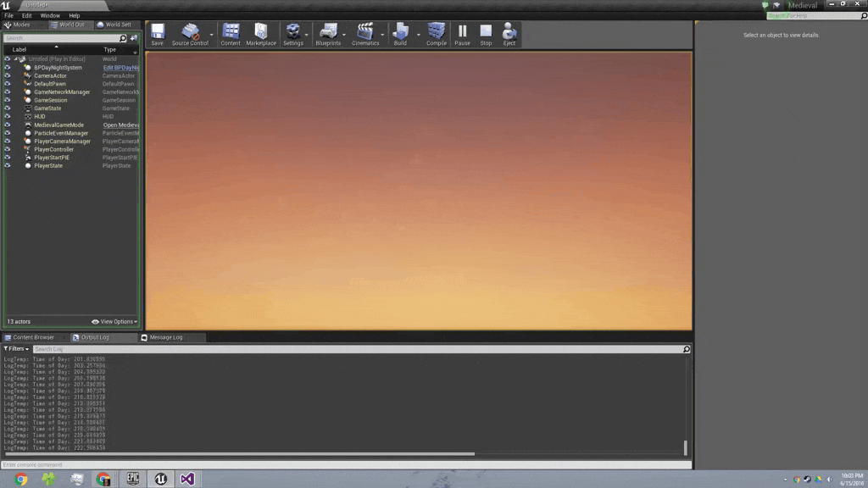This screenshot has height=488, width=868.
Task: Open the Filters dropdown in the Output Log
Action: click(16, 349)
